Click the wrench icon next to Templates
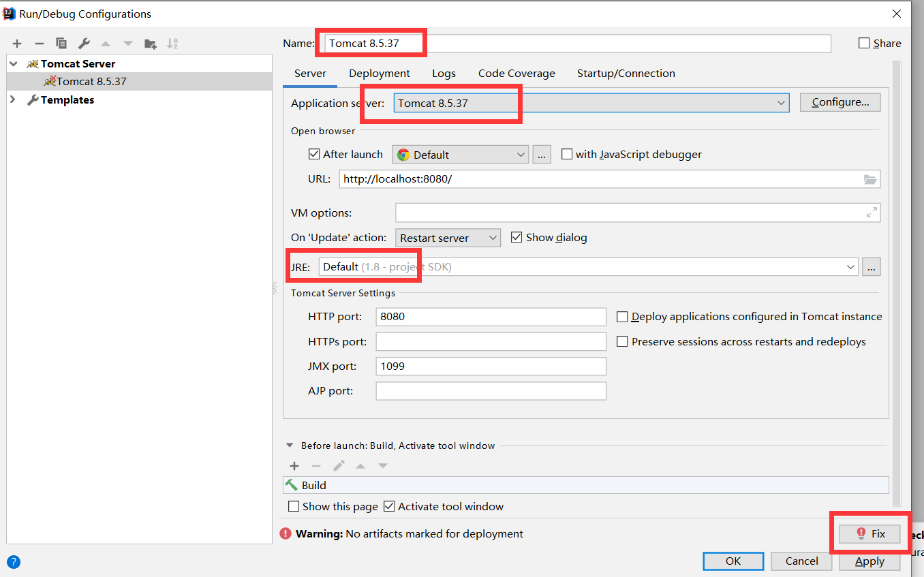Viewport: 924px width, 577px height. pyautogui.click(x=32, y=99)
